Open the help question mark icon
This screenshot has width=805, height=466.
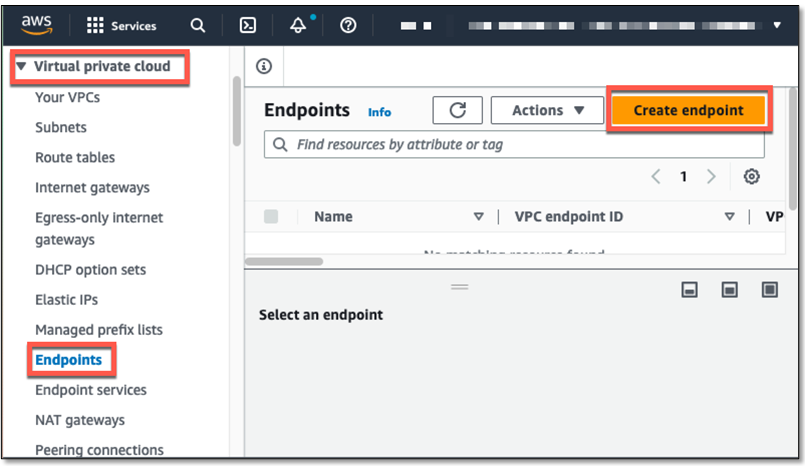[x=348, y=26]
